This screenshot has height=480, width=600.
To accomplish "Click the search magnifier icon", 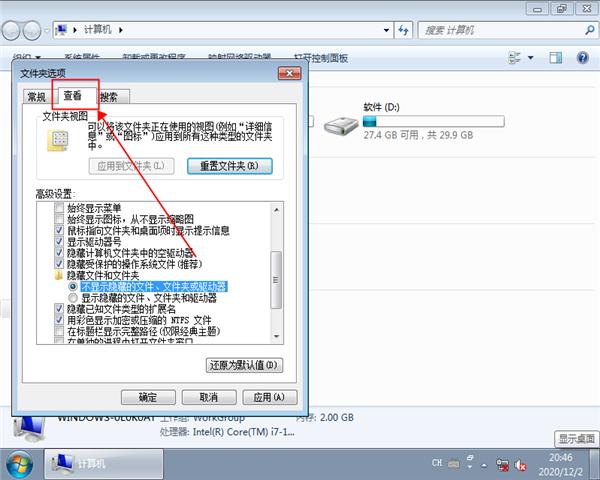I will click(x=590, y=30).
